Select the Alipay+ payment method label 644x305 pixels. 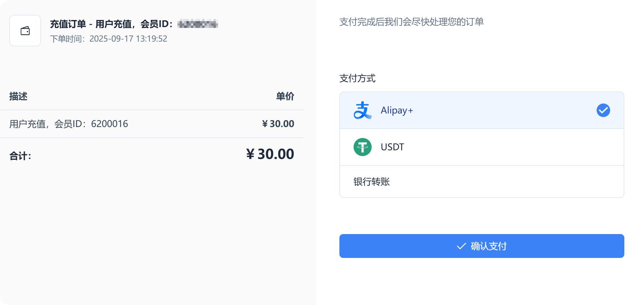point(397,110)
